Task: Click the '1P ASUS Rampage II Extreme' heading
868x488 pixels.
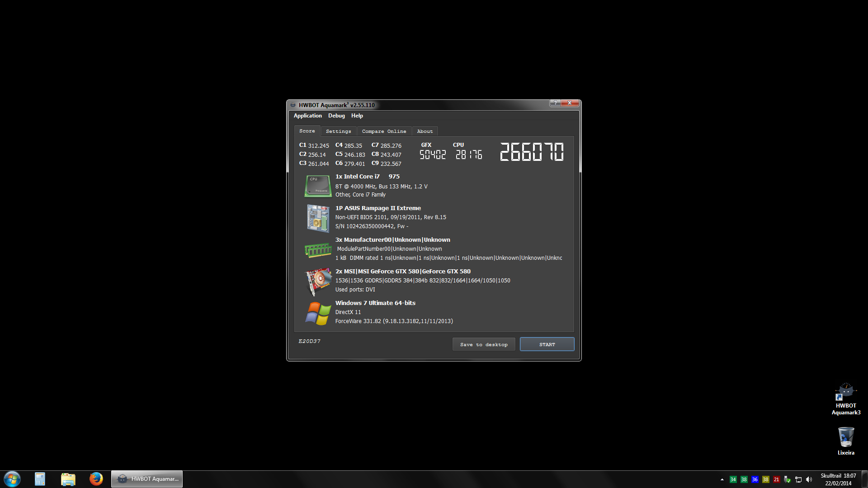Action: 378,208
